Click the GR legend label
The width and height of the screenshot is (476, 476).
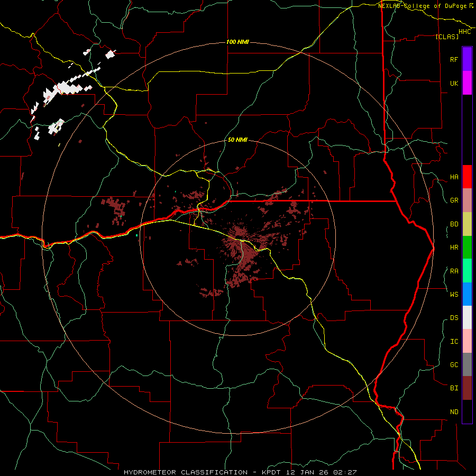tap(454, 200)
